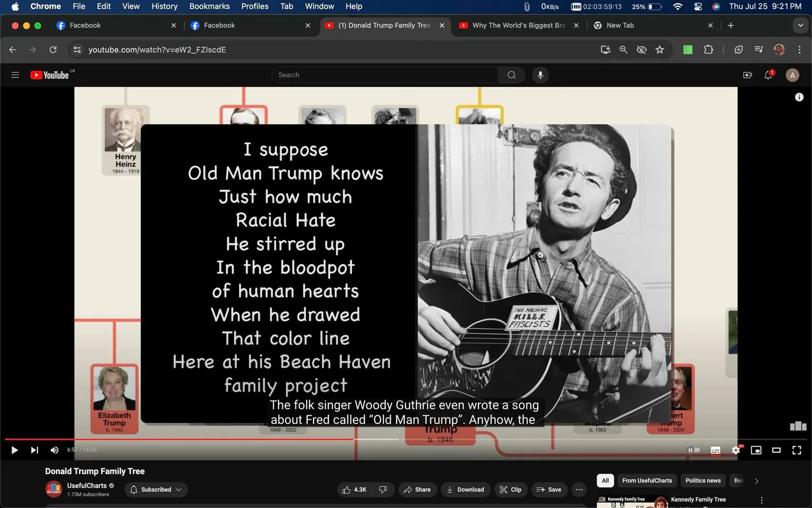Viewport: 812px width, 508px height.
Task: Download the video
Action: [465, 489]
